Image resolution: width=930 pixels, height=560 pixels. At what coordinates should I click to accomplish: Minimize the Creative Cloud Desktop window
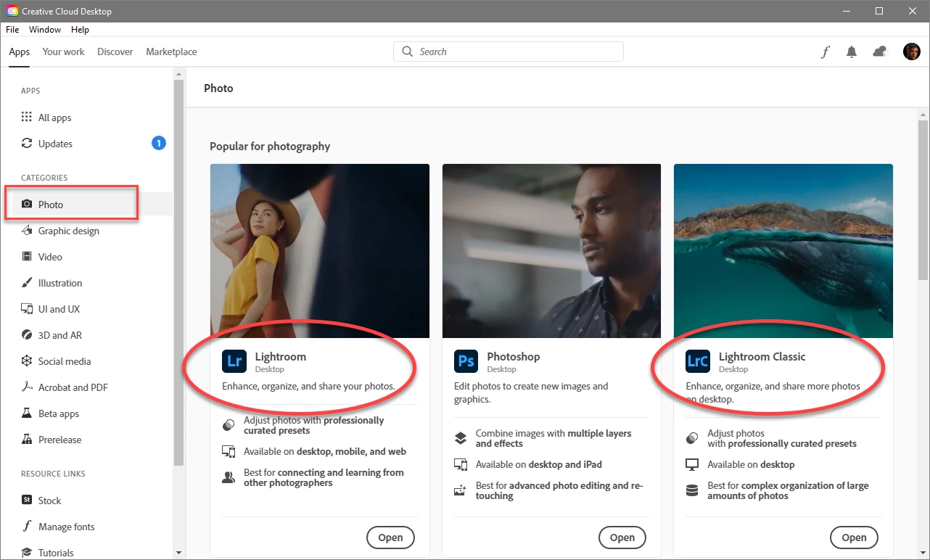tap(846, 11)
